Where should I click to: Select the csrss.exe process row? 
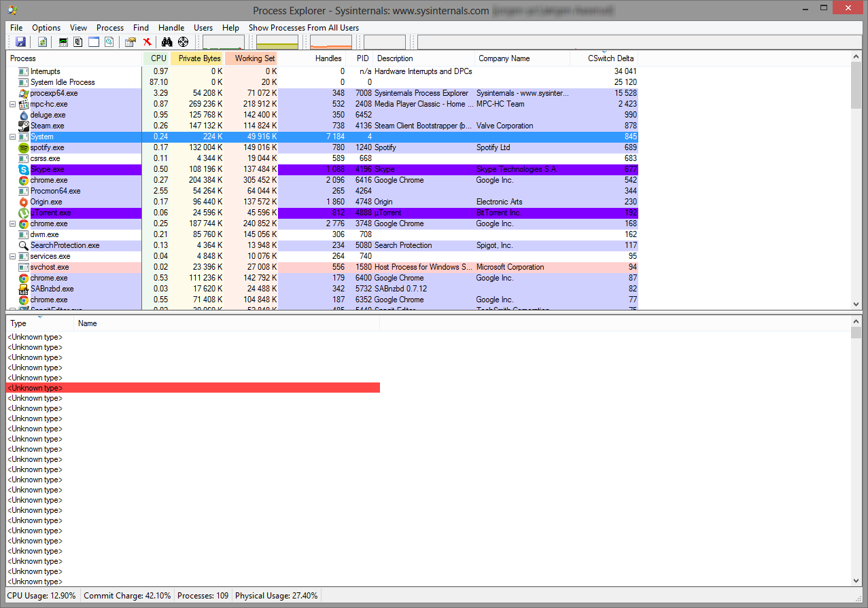pyautogui.click(x=322, y=158)
